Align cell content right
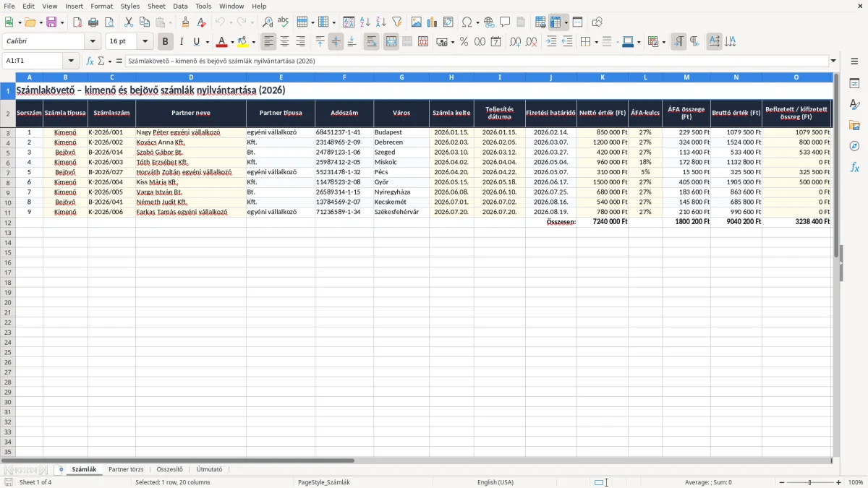 (x=300, y=42)
